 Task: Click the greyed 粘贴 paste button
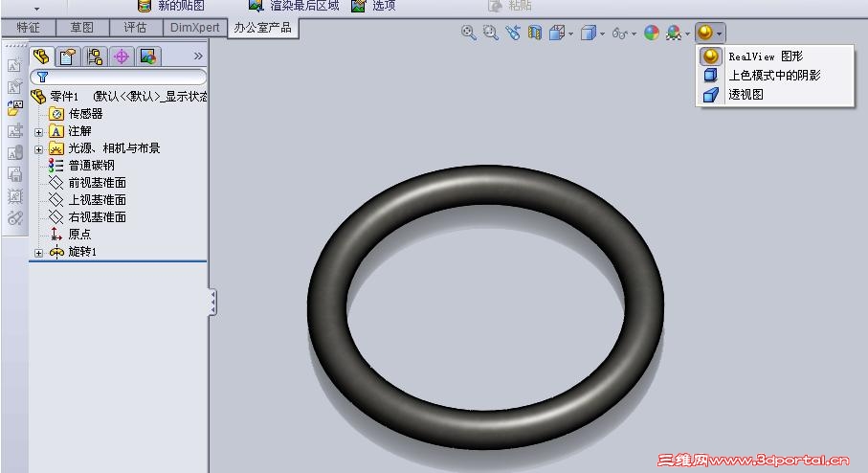pos(510,6)
